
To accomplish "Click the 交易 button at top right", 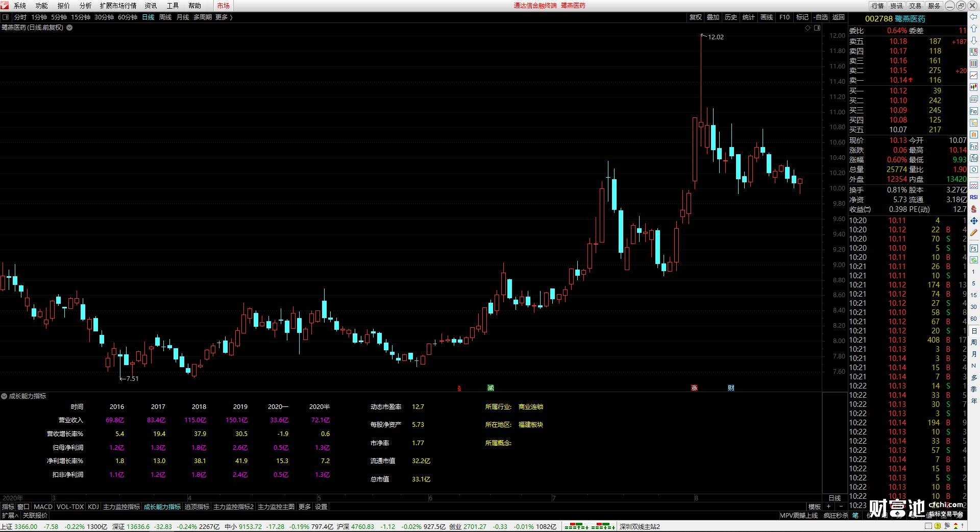I will [x=915, y=6].
